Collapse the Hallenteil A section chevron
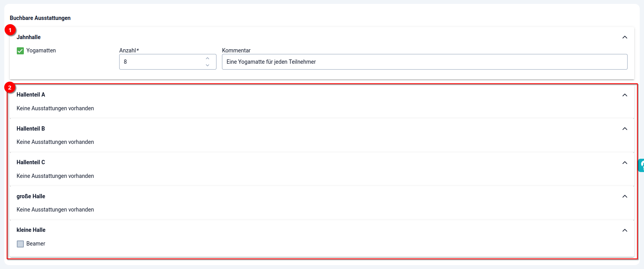Viewport: 644px width, 269px height. [x=624, y=95]
